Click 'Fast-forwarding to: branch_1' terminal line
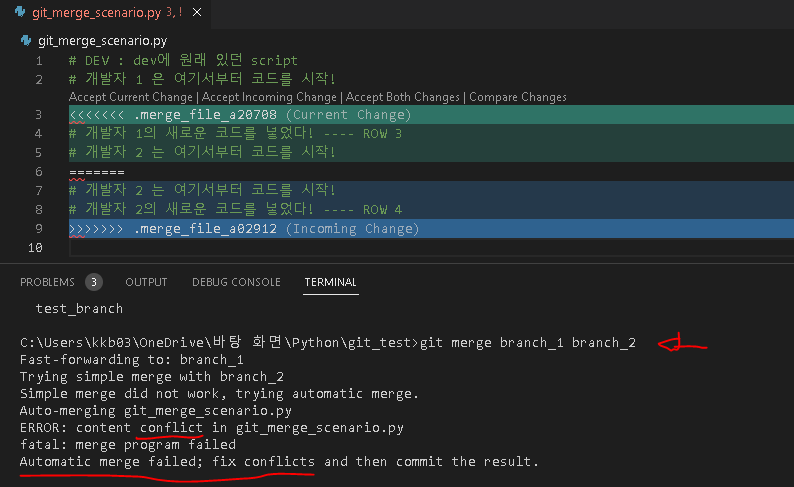This screenshot has width=794, height=487. [132, 360]
